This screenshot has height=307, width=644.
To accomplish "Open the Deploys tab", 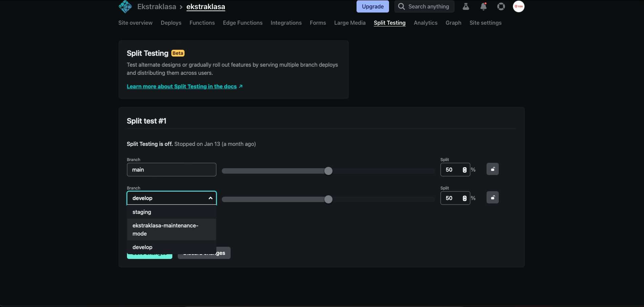I will click(x=171, y=23).
